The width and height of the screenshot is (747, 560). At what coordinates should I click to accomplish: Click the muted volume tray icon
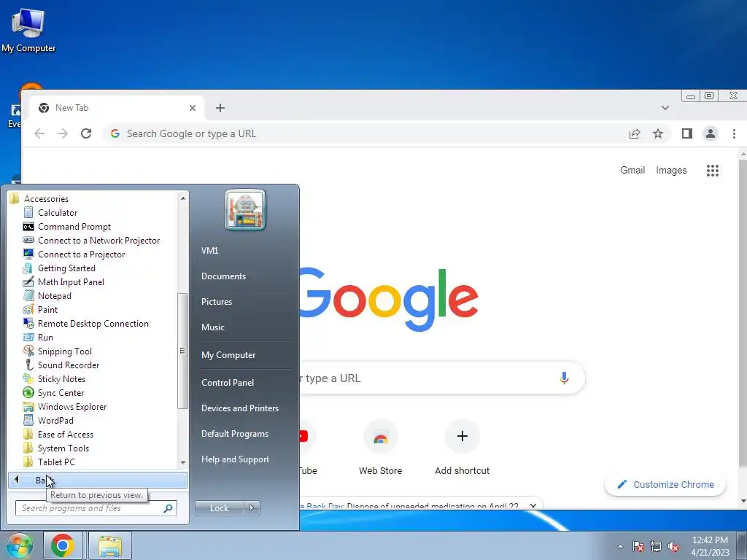coord(673,547)
